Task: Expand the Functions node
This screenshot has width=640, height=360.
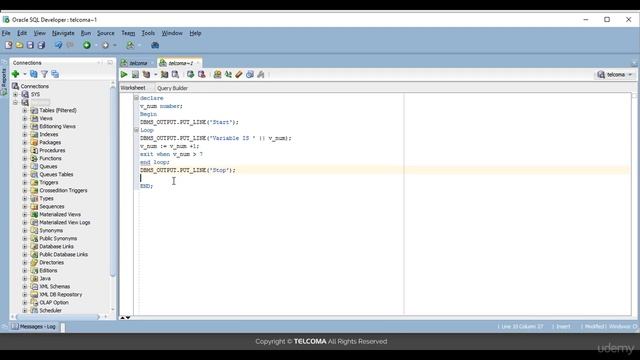Action: 24,158
